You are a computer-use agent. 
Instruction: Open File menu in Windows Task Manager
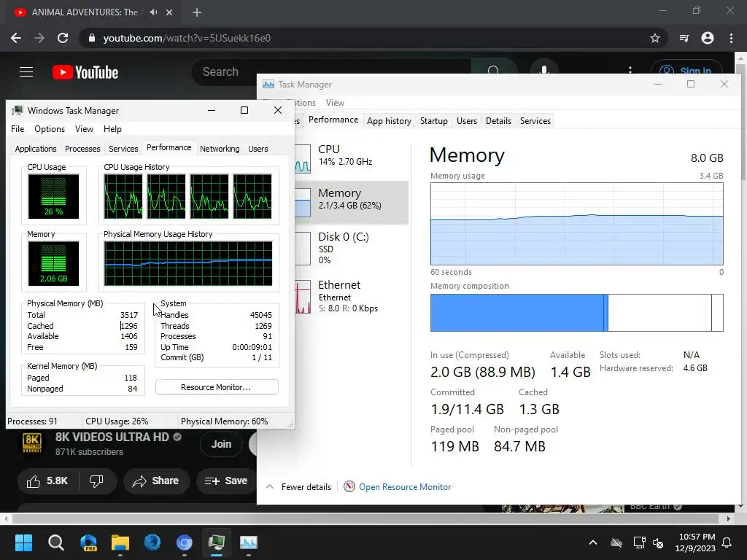tap(18, 129)
